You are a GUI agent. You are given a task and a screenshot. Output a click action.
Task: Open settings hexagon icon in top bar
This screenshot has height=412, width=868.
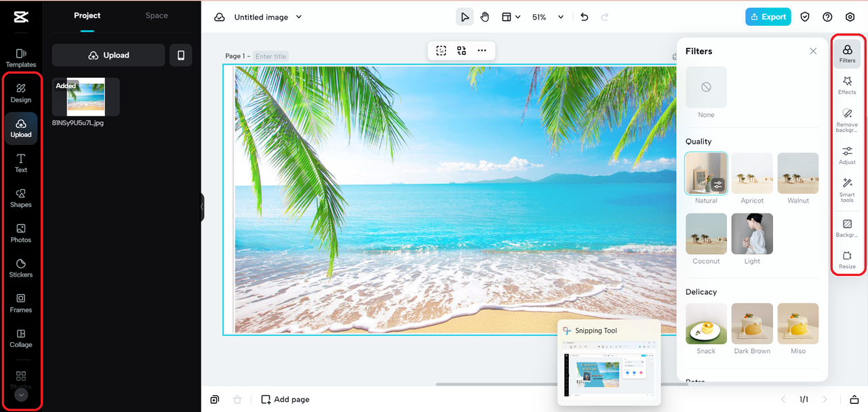(850, 17)
